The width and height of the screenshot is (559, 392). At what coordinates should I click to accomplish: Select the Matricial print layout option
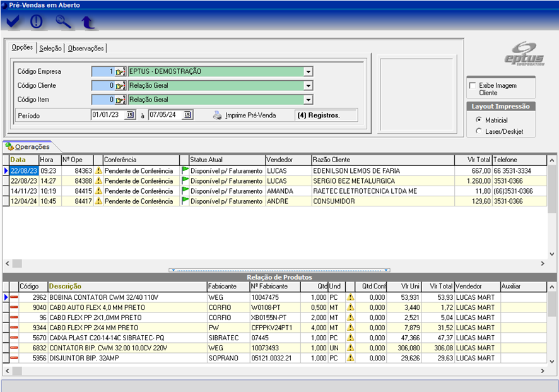pos(479,120)
